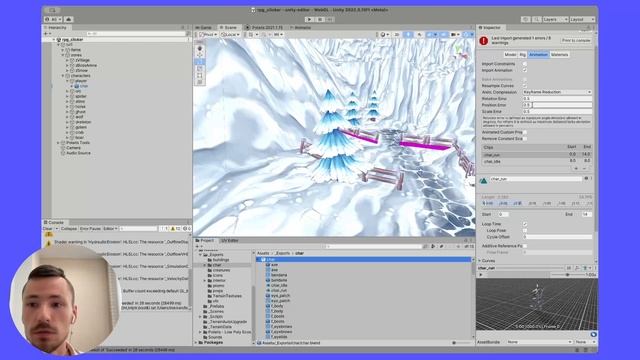Select the Move tool in the scene overlay
This screenshot has height=360, width=640.
click(x=200, y=55)
